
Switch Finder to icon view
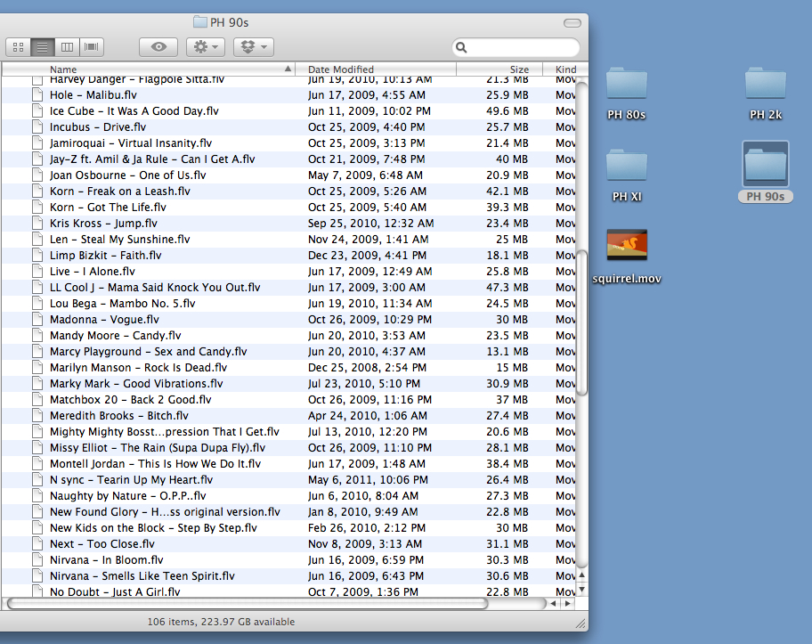point(18,47)
